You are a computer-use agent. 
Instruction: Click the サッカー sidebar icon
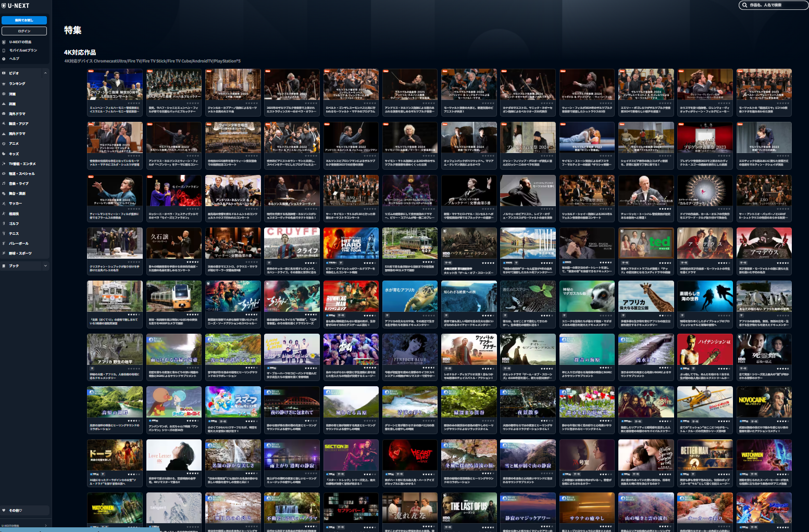coord(4,203)
